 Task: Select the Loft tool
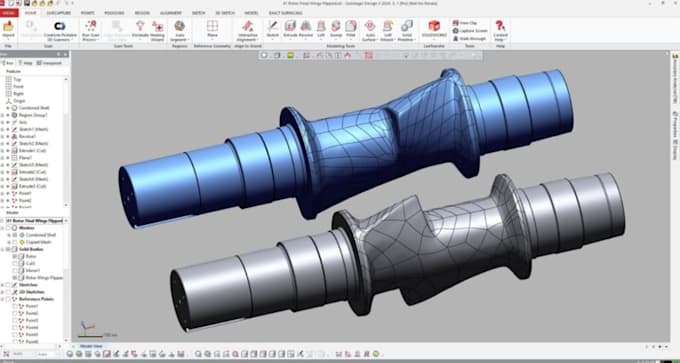coord(321,29)
